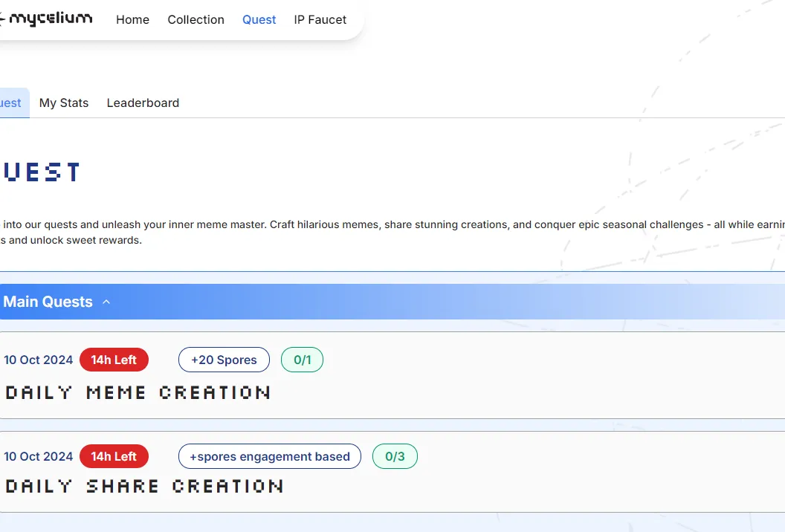Click 14h Left badge on Daily Meme Creation
The height and width of the screenshot is (532, 785).
114,360
